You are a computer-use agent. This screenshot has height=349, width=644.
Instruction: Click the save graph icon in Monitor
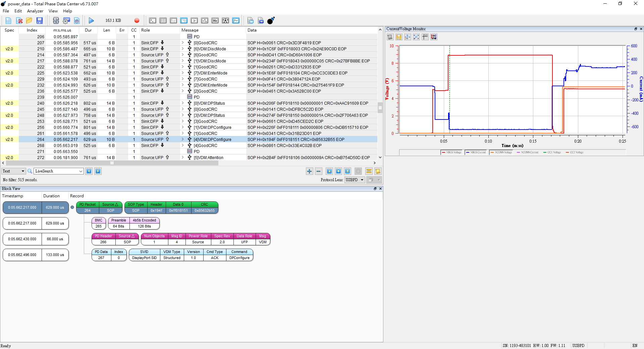tap(399, 37)
